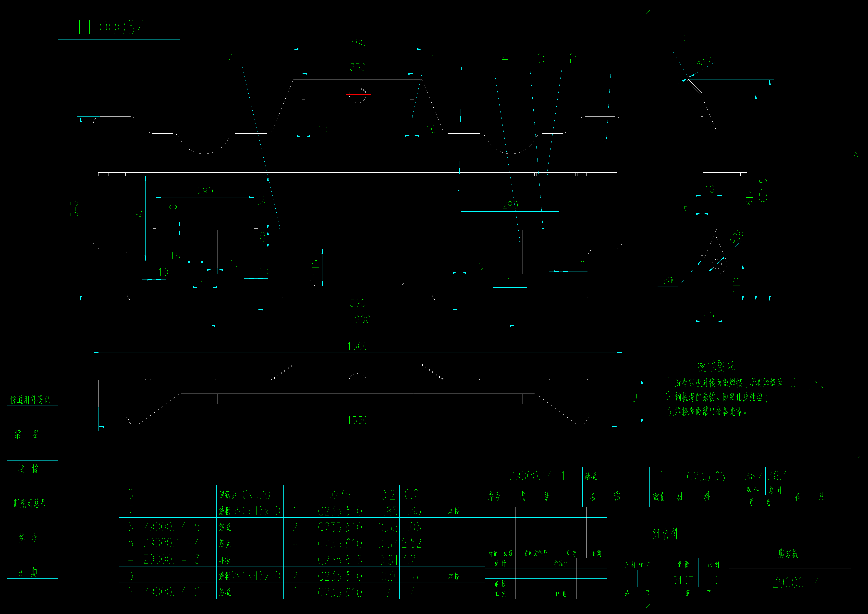The width and height of the screenshot is (868, 614).
Task: Select the 图样标记 header cell
Action: point(637,564)
